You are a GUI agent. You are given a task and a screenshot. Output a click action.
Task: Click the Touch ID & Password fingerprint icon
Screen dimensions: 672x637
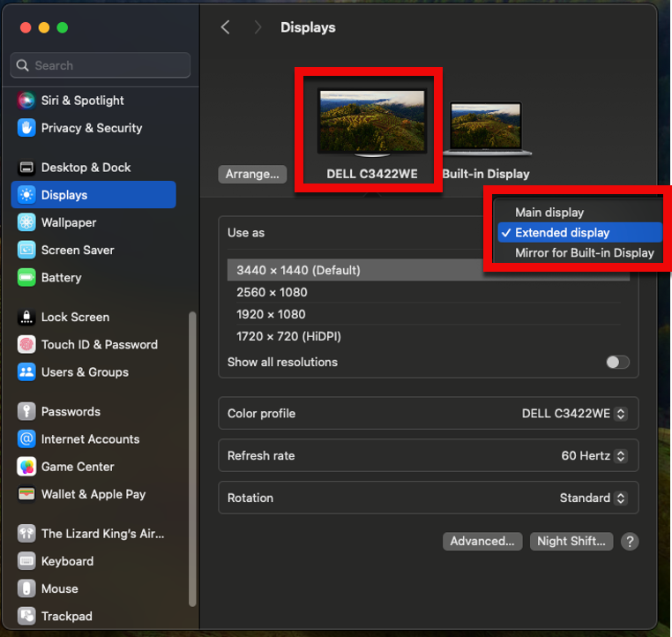26,344
